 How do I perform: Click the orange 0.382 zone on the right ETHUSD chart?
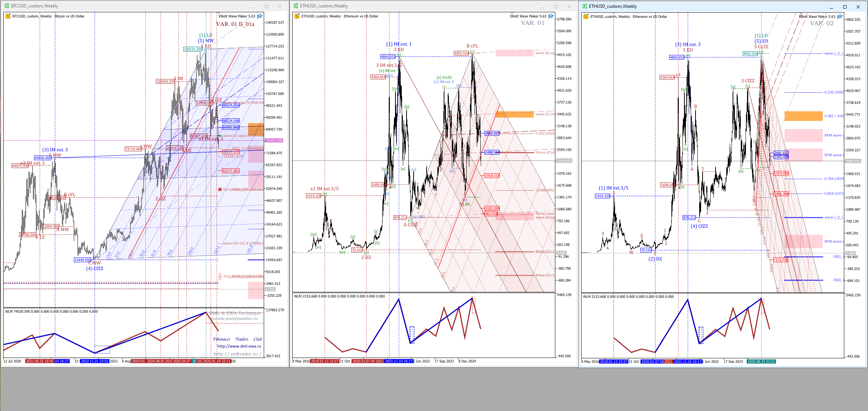point(803,116)
